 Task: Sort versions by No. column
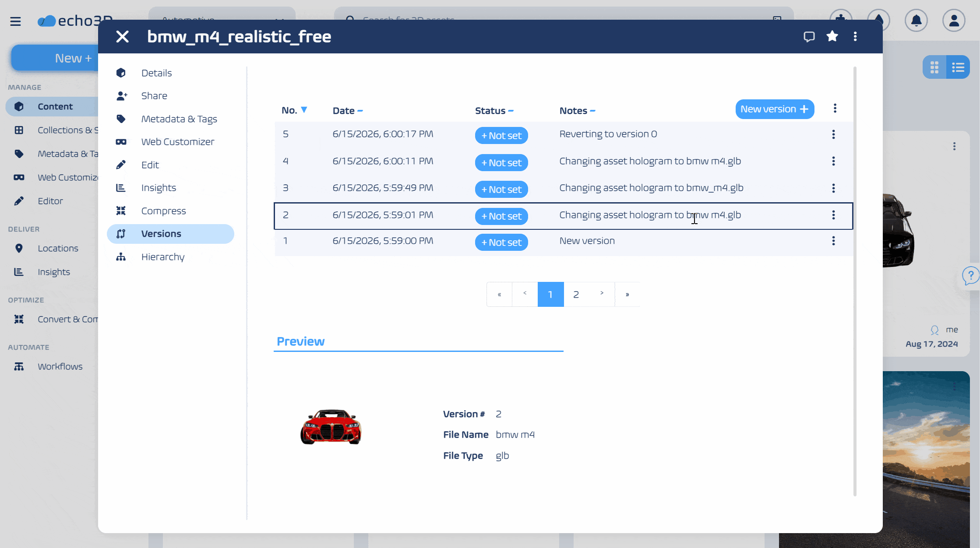click(x=294, y=110)
